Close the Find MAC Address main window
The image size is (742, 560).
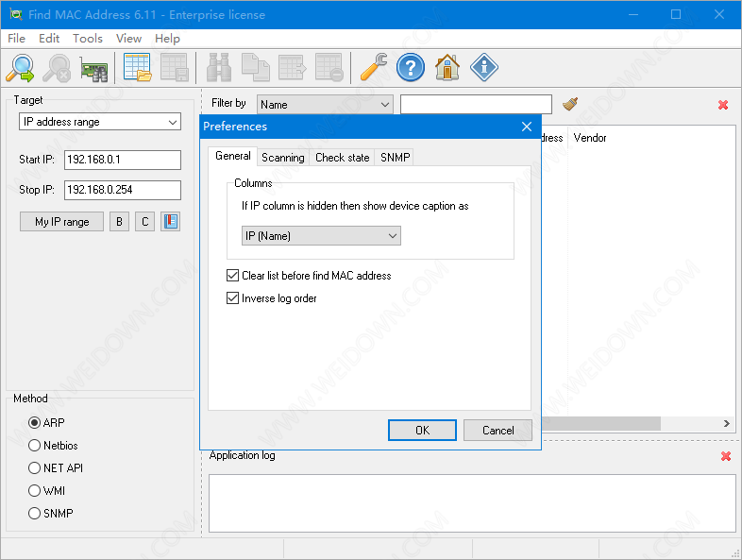(x=719, y=15)
